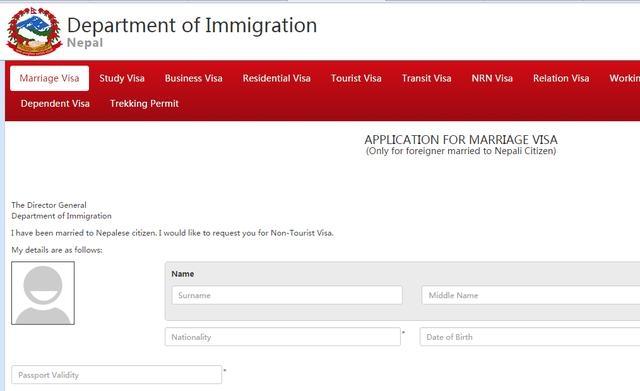640x391 pixels.
Task: Click the 'My details are as follows:' text
Action: [57, 250]
